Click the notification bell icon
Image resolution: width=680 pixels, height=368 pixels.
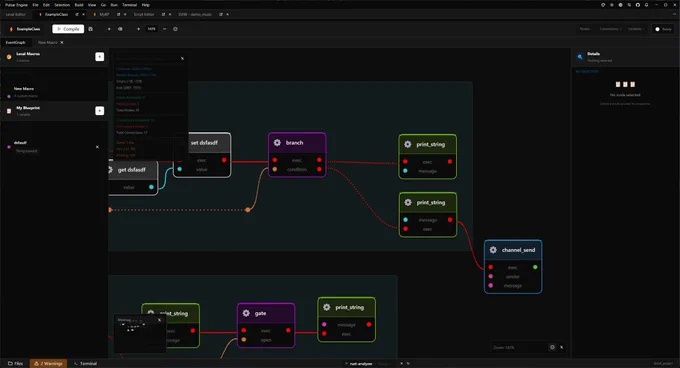point(647,5)
